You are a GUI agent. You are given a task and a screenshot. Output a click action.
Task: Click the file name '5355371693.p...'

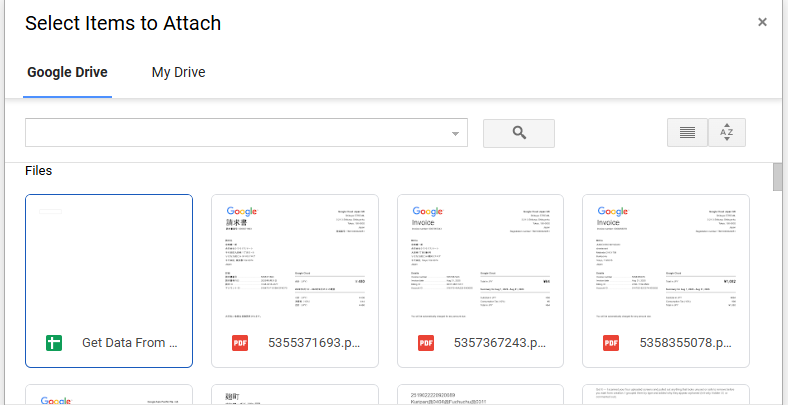(315, 343)
